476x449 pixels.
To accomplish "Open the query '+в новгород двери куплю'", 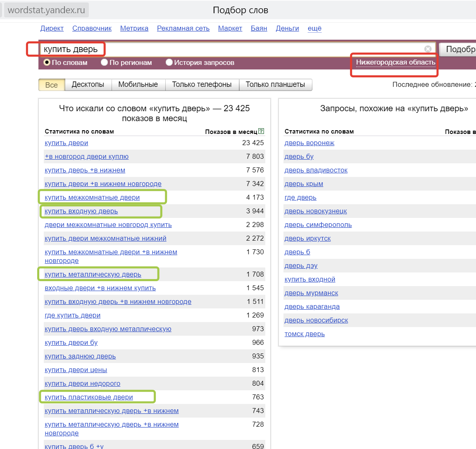I will click(x=86, y=156).
